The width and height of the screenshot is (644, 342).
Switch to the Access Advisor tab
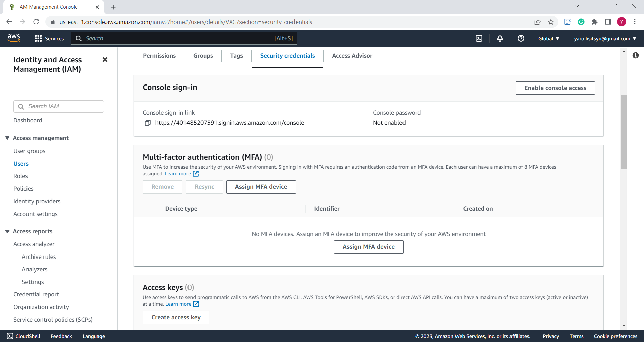click(x=352, y=56)
